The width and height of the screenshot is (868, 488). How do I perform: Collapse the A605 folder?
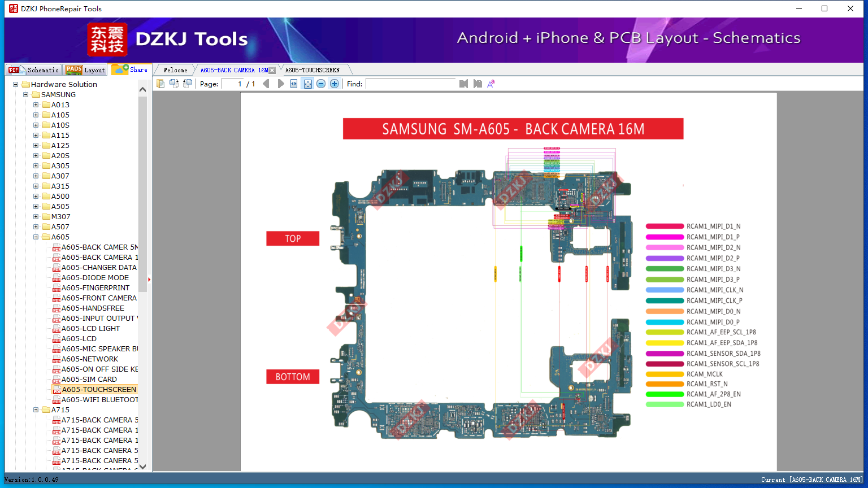click(x=36, y=237)
